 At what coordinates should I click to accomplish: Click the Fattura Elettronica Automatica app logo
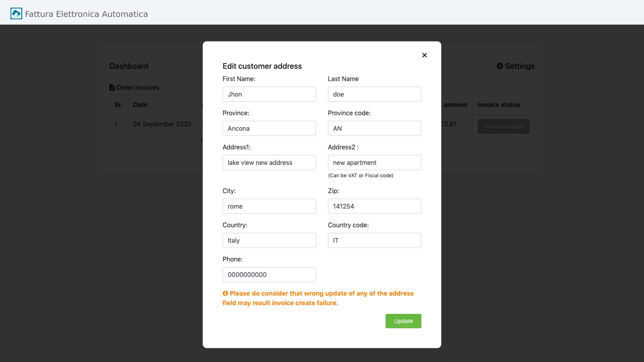tap(16, 14)
